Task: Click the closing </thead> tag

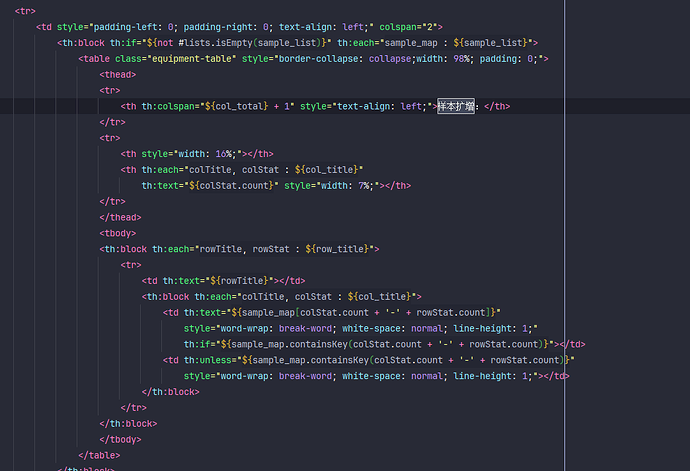Action: pos(120,217)
